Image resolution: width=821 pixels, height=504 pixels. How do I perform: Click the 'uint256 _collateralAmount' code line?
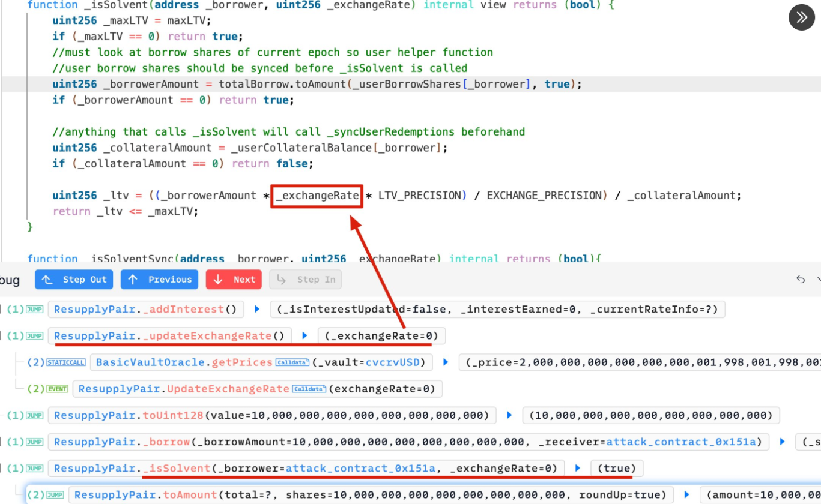[x=250, y=148]
